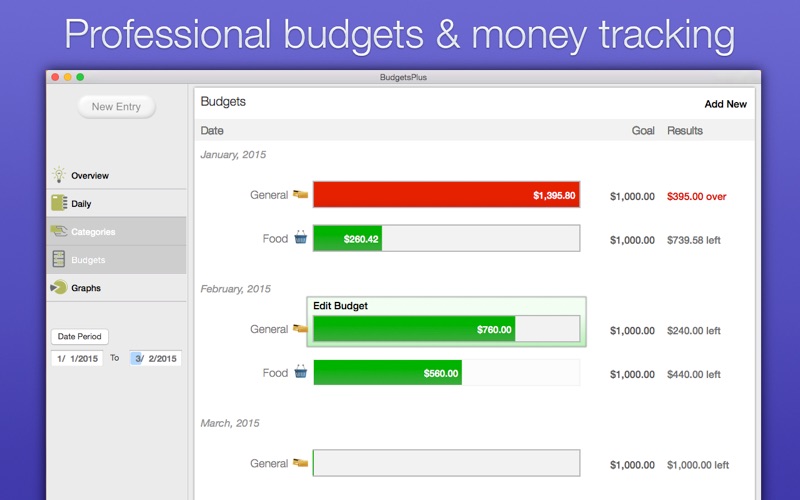Click February General category card icon
The width and height of the screenshot is (800, 500).
click(x=300, y=329)
